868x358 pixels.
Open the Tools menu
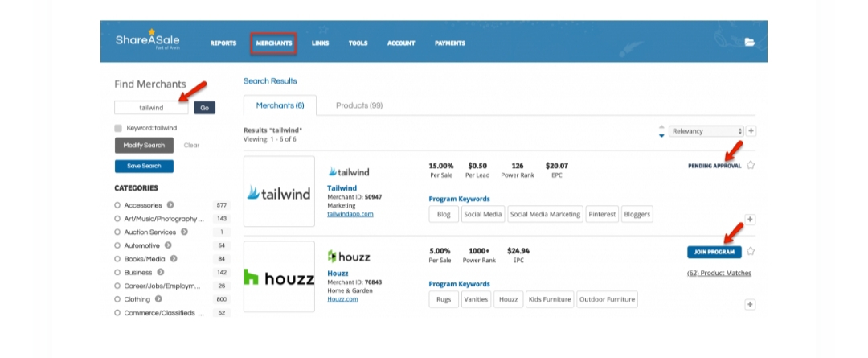pyautogui.click(x=358, y=43)
